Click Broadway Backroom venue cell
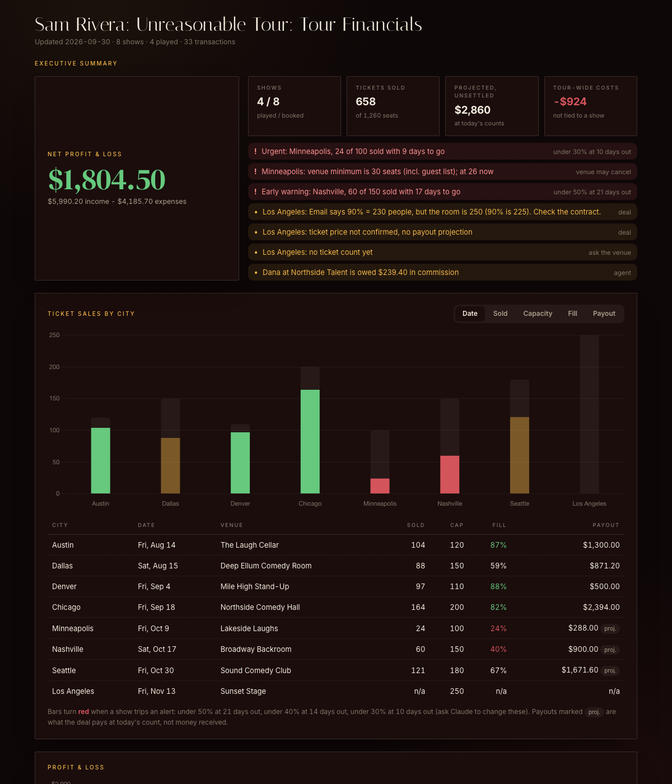 [x=256, y=649]
